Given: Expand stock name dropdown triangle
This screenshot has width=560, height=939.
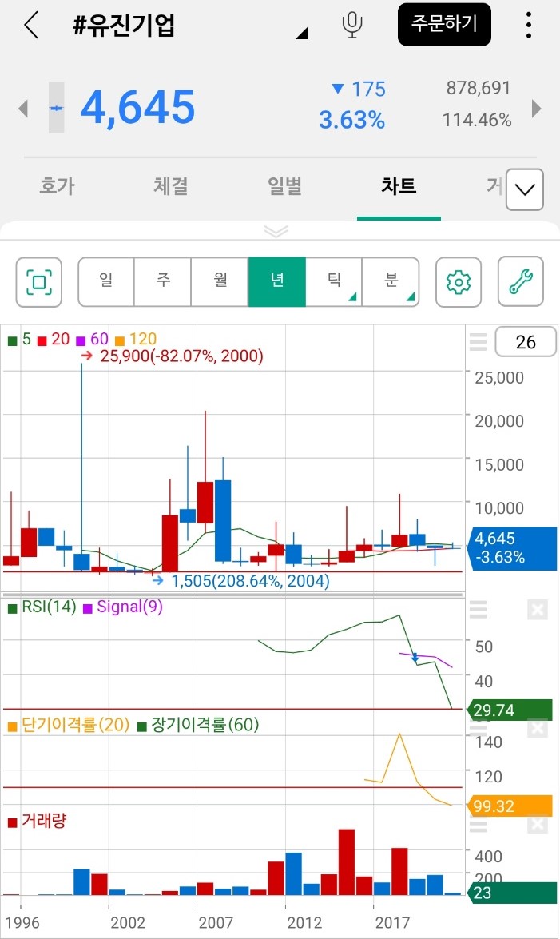Looking at the screenshot, I should tap(302, 34).
